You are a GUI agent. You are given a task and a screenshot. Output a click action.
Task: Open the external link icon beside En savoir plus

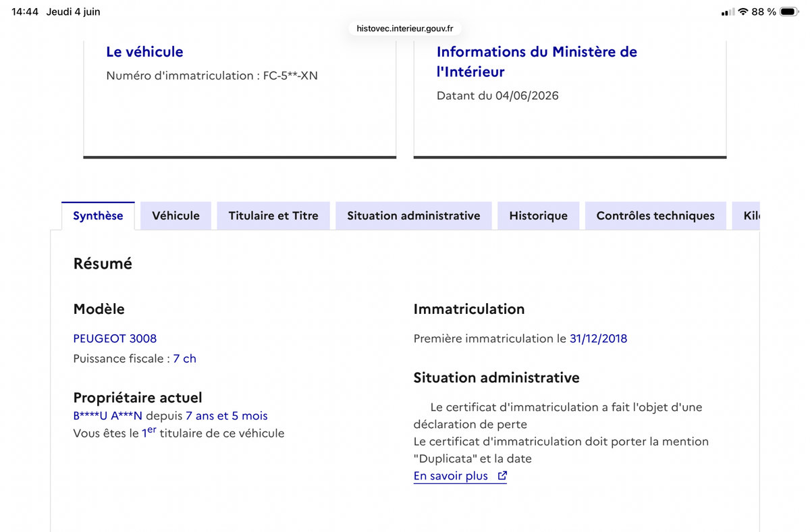click(x=502, y=476)
